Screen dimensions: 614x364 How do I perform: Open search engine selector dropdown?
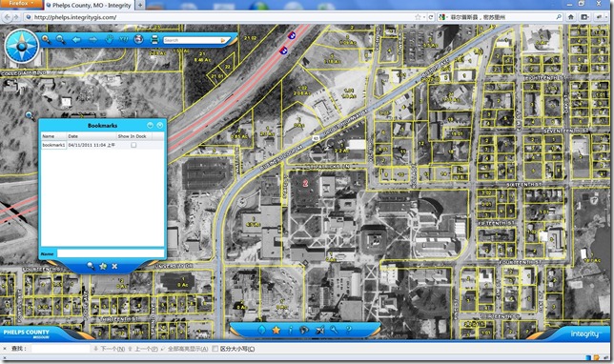pyautogui.click(x=443, y=17)
